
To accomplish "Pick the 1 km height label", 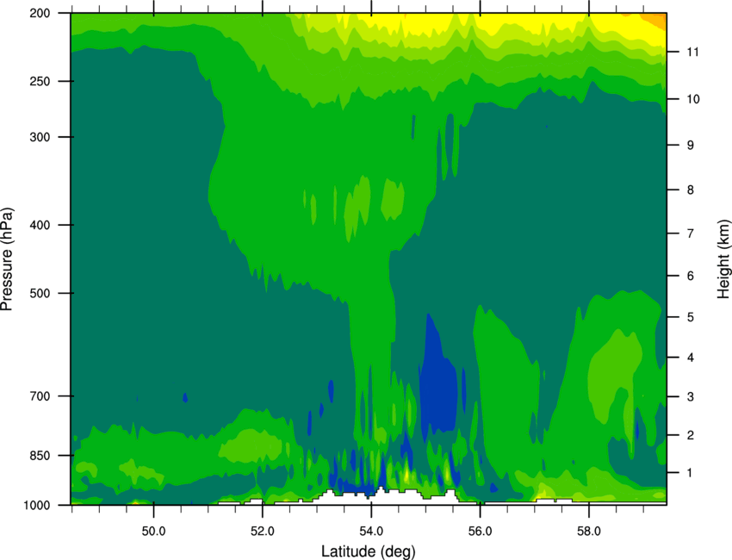I will tap(690, 473).
